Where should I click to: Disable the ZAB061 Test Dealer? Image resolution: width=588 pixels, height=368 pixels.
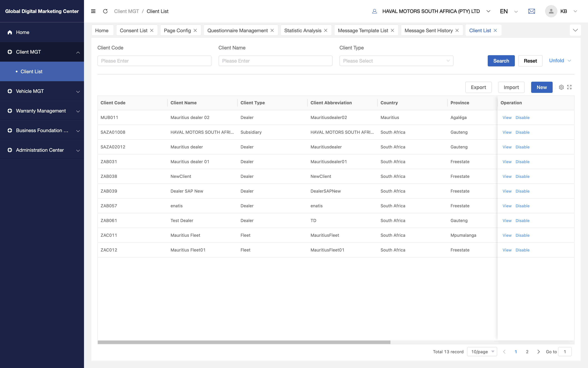pos(522,220)
